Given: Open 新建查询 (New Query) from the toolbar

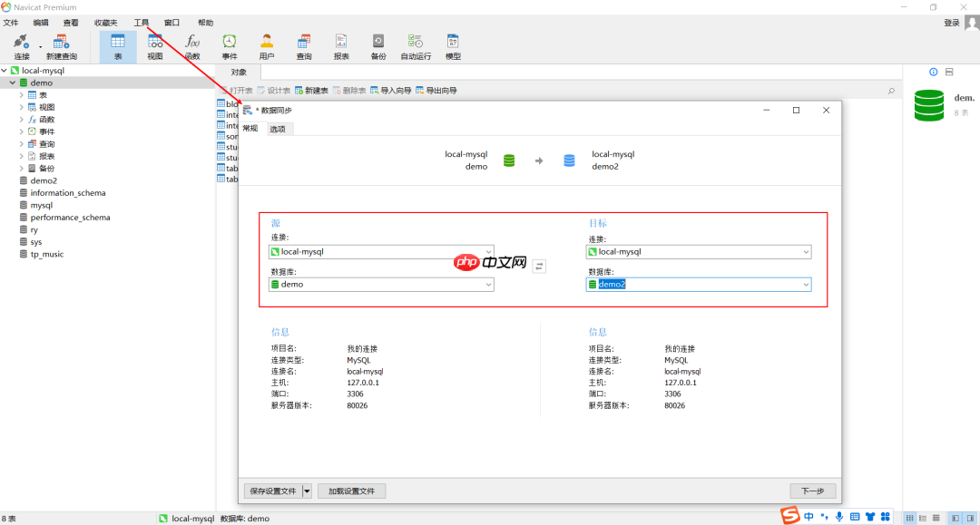Looking at the screenshot, I should (62, 45).
